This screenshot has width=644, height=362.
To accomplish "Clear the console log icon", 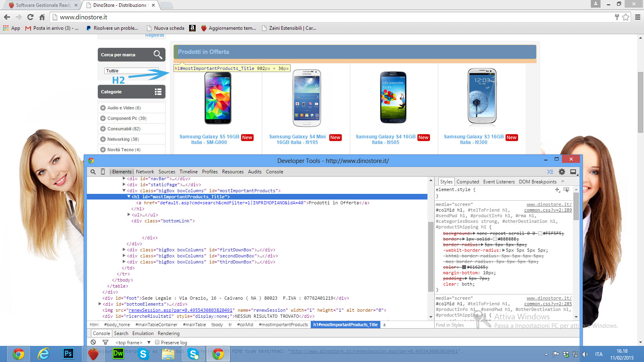I will [93, 342].
